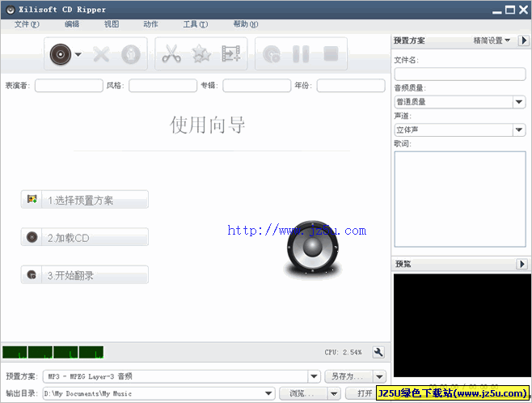Open arrow beside 另存为 button
Viewport: 532px width, 403px height.
tap(379, 376)
